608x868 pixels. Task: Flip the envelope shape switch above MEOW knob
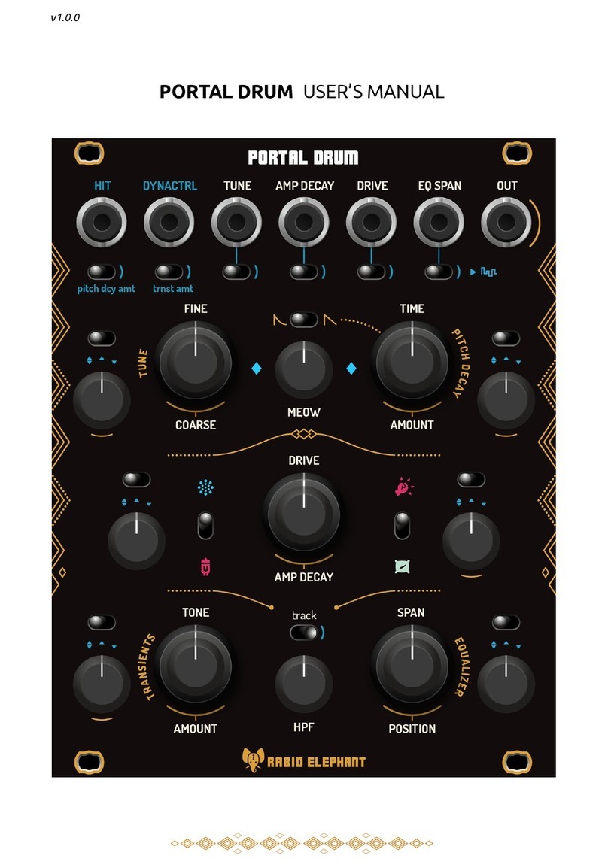click(304, 320)
